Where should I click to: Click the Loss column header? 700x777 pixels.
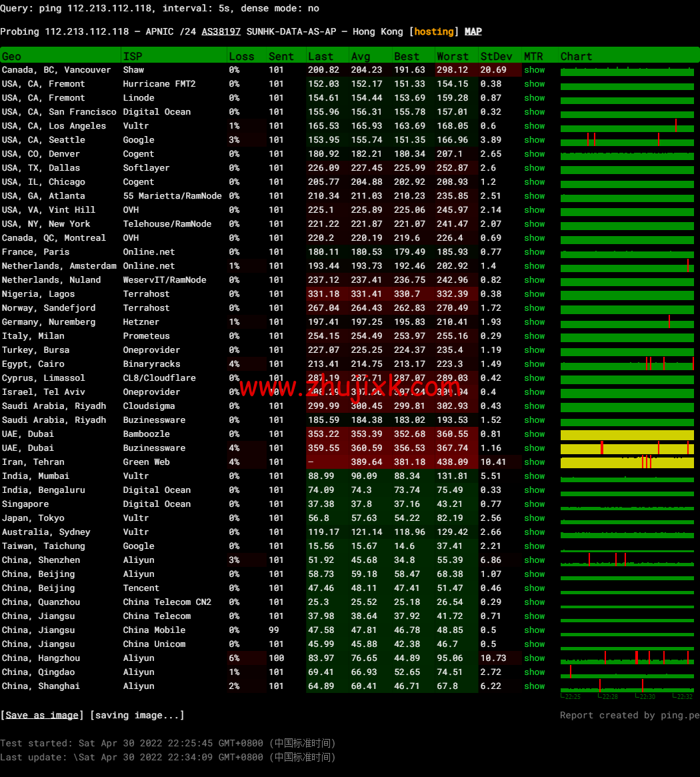(241, 57)
